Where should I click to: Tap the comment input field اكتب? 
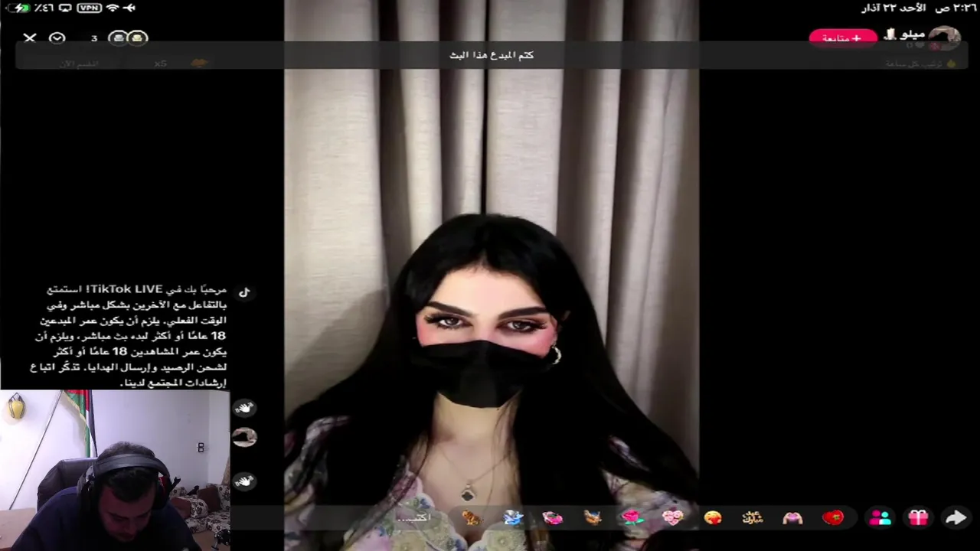(x=413, y=518)
